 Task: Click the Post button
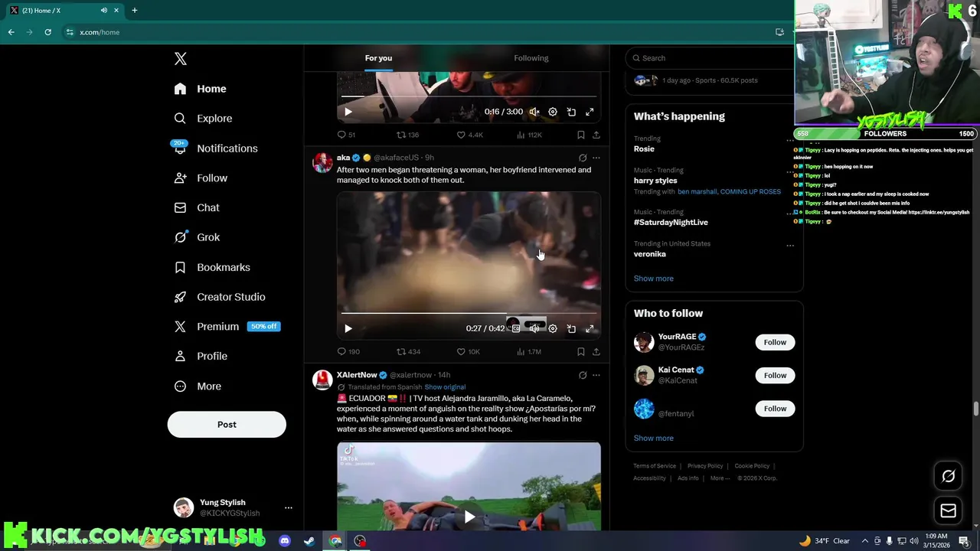[x=227, y=425]
